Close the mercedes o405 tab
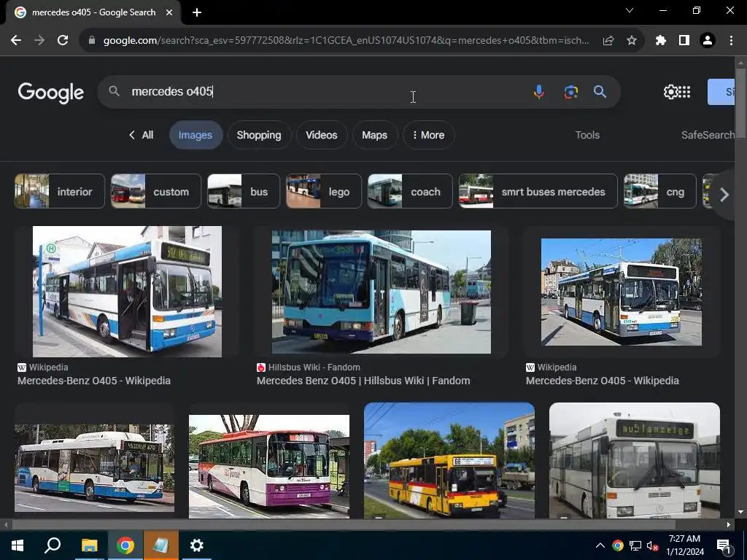 click(x=169, y=12)
